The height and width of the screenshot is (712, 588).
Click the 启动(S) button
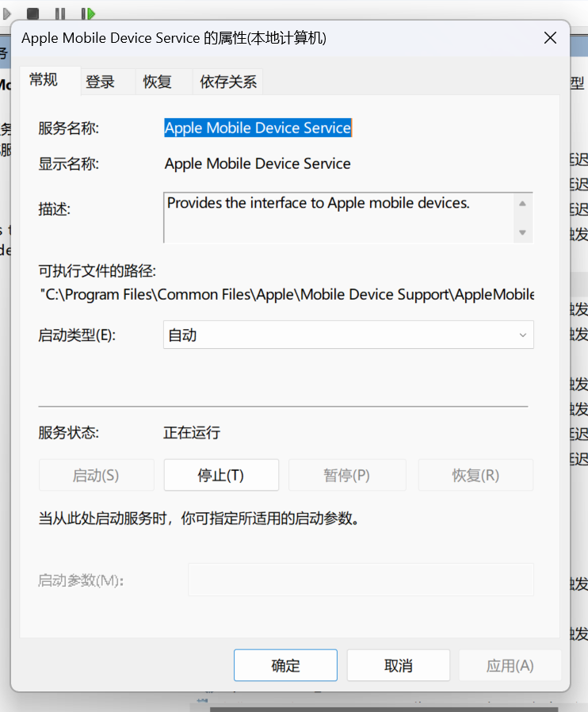click(x=96, y=475)
